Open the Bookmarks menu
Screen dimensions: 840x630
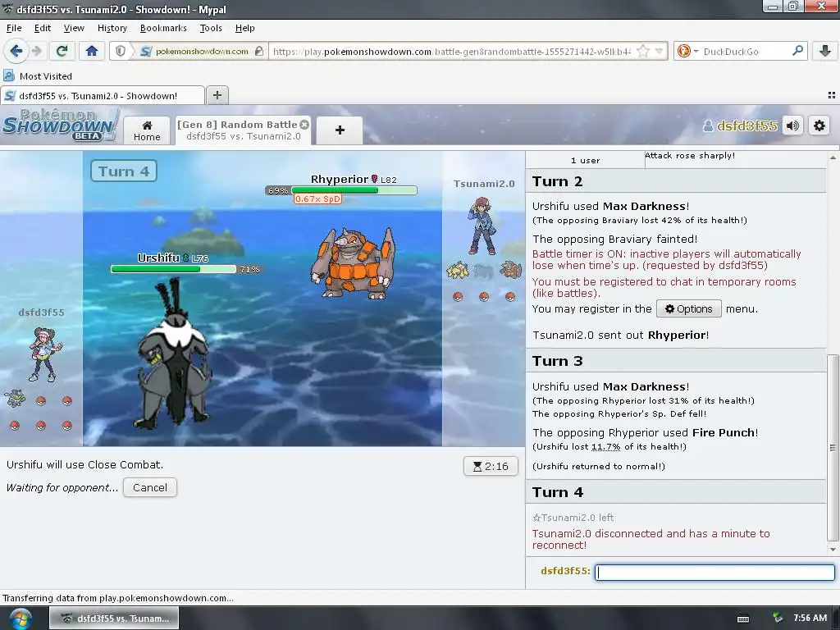(x=163, y=28)
